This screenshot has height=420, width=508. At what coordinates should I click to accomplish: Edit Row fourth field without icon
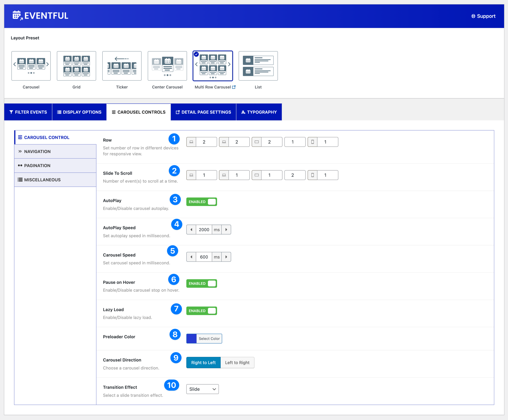[x=295, y=142]
